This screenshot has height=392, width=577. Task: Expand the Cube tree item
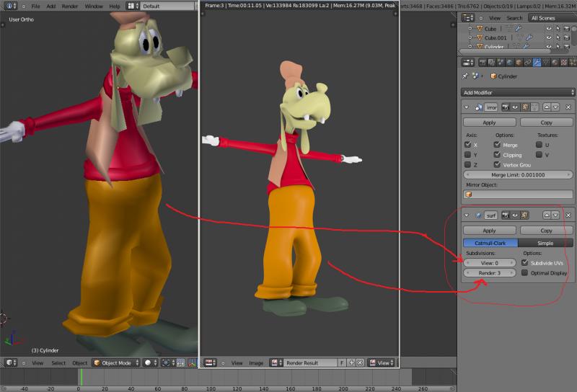pos(470,28)
